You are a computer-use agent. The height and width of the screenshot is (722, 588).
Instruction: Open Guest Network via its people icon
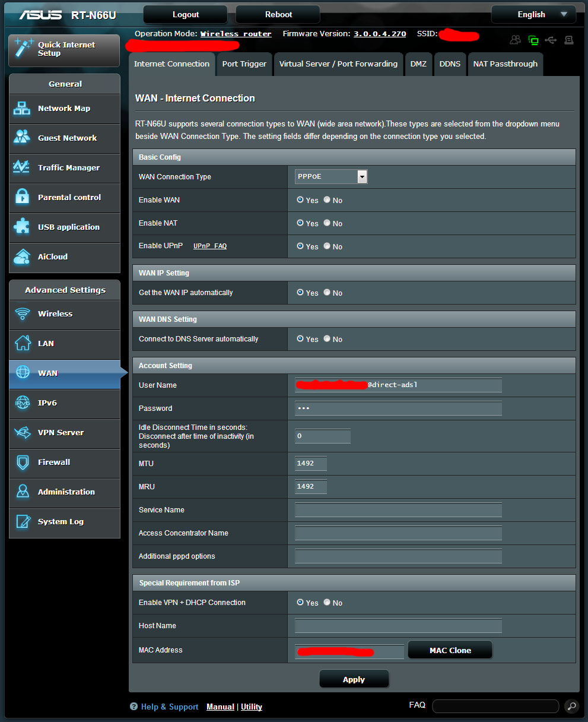(22, 138)
